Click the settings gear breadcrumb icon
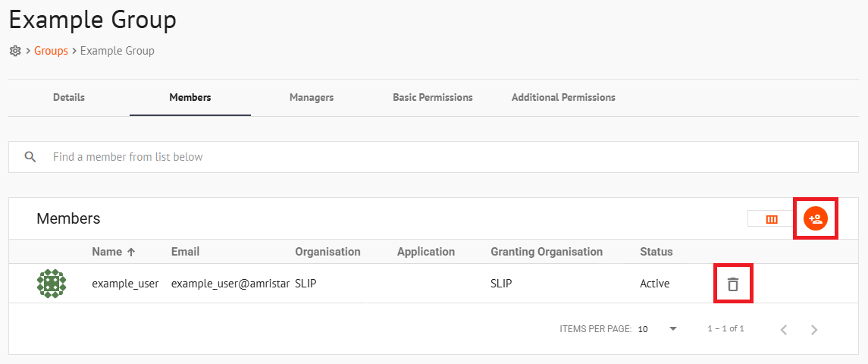The image size is (868, 364). [x=15, y=51]
